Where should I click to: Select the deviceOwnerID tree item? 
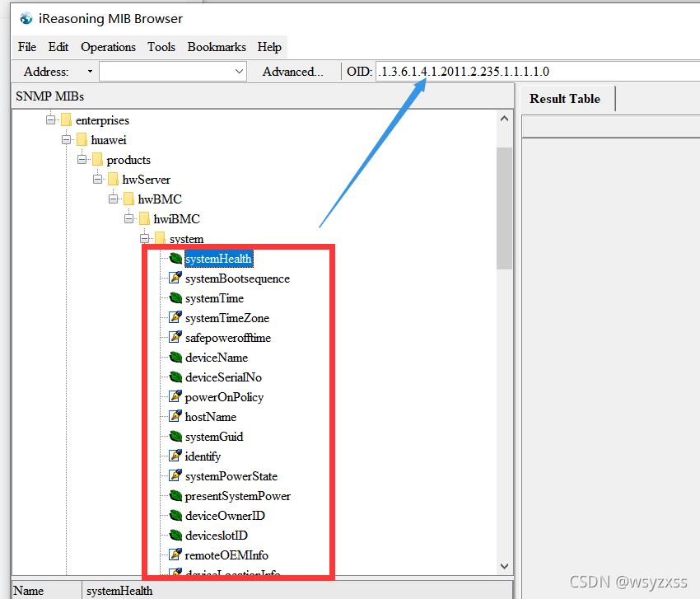pos(225,516)
